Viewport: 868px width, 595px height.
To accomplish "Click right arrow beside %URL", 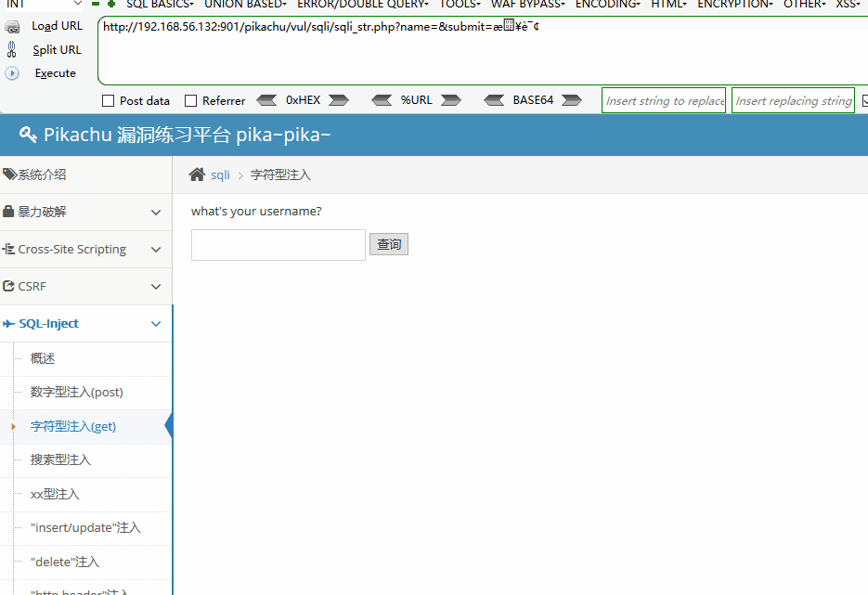I will click(451, 100).
